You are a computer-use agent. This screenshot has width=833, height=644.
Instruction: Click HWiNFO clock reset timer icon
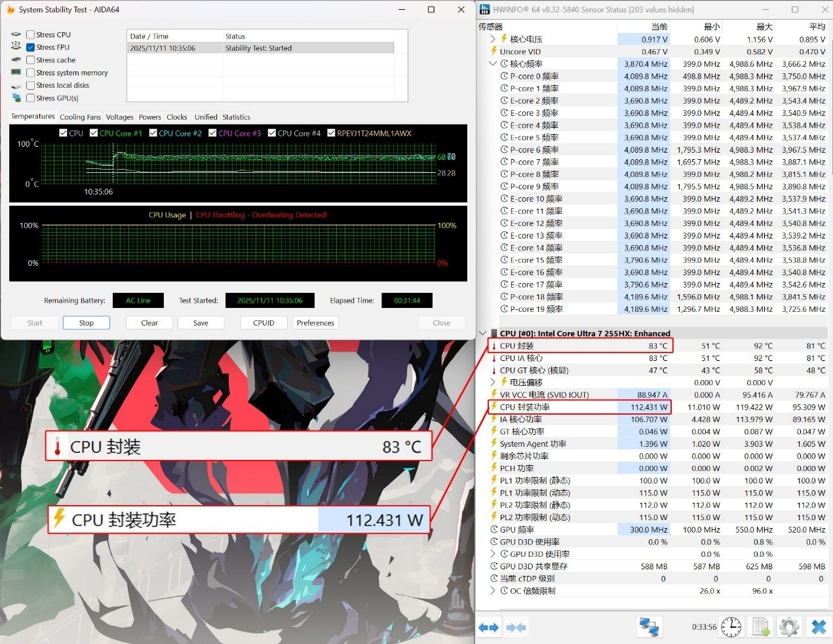731,627
